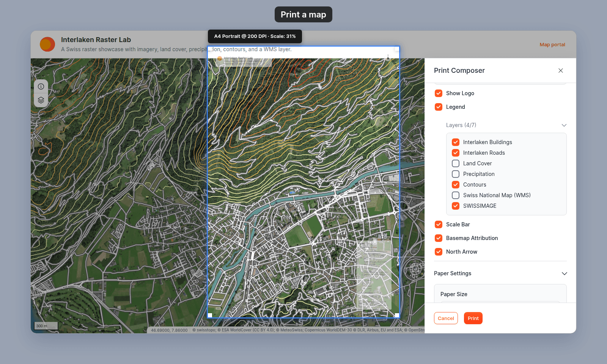Click the A4 Portrait @ 200 DPI label
The image size is (607, 364).
pos(255,36)
